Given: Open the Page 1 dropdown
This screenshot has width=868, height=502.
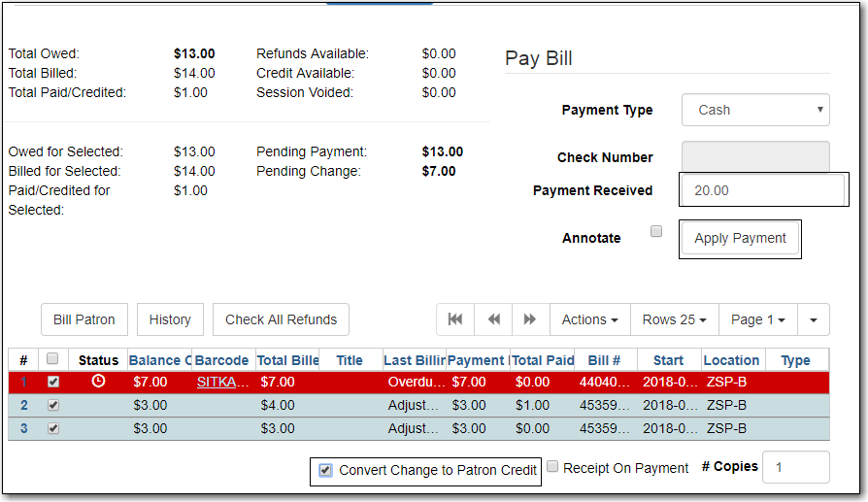Looking at the screenshot, I should [x=758, y=319].
